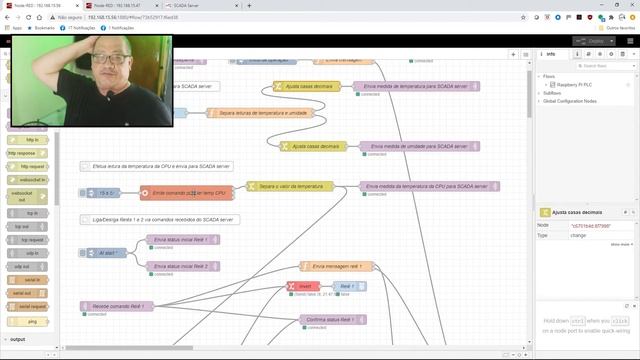Select the http in palette node
640x360 pixels.
(27, 140)
